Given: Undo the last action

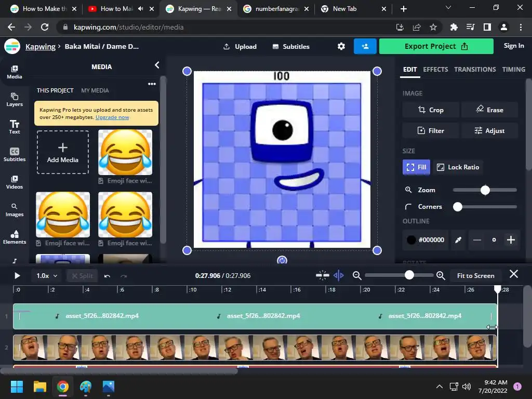Looking at the screenshot, I should (107, 276).
